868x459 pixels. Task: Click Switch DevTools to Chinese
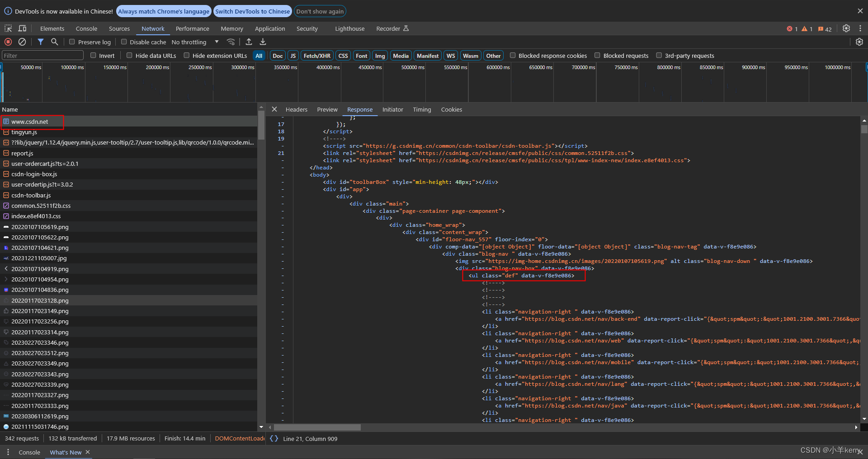click(252, 11)
